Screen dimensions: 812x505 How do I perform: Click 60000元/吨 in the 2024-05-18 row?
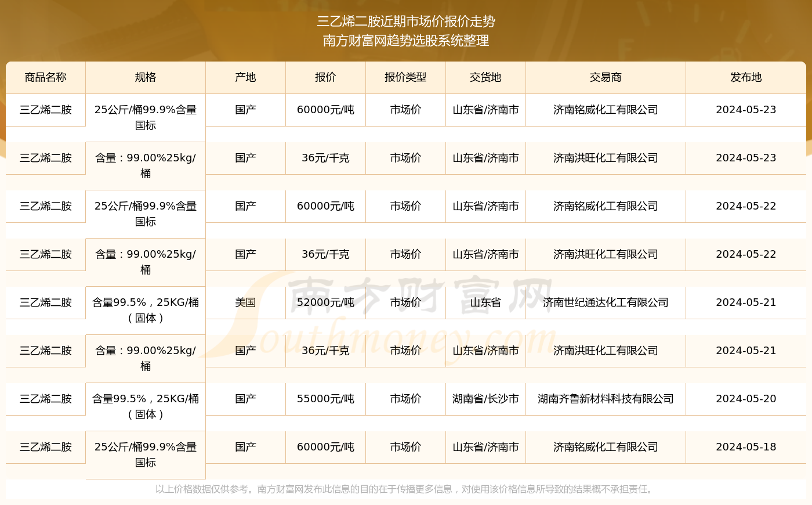coord(325,447)
